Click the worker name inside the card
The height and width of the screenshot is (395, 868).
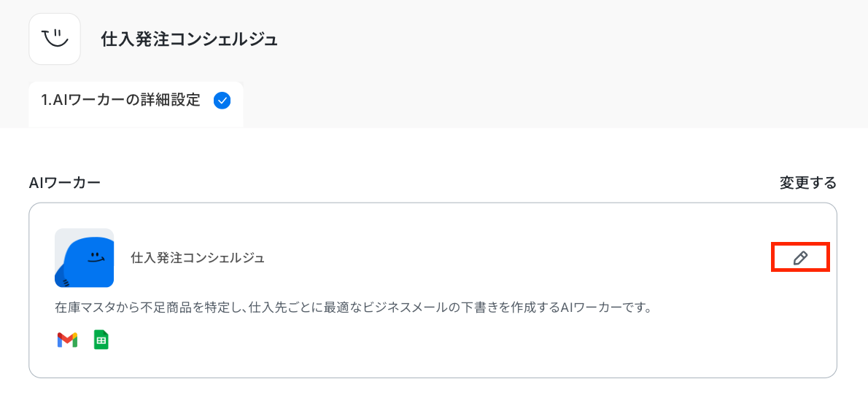(x=198, y=258)
